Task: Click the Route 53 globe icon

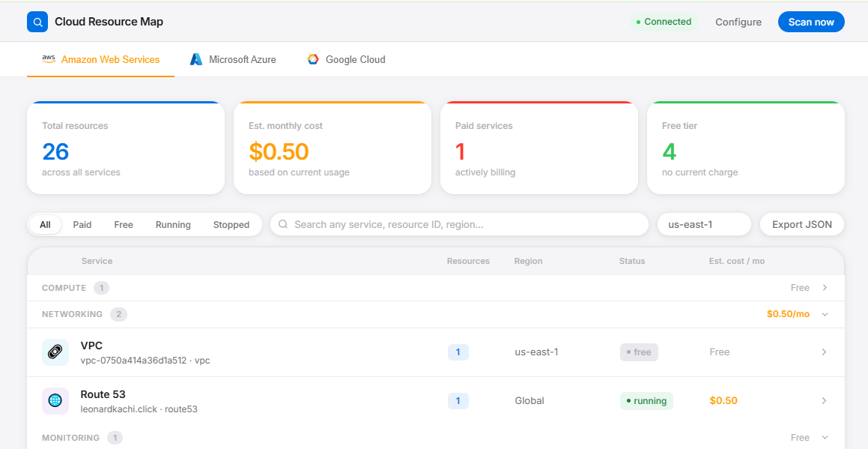Action: pyautogui.click(x=55, y=401)
